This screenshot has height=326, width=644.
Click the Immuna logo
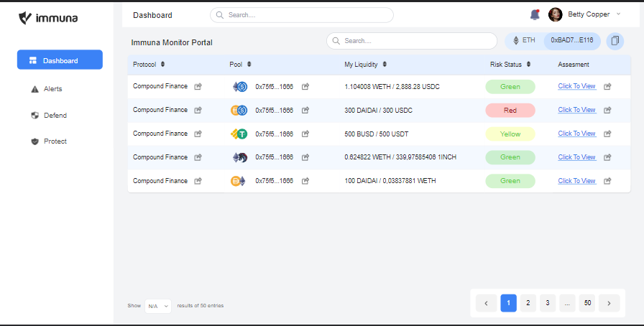(x=48, y=18)
